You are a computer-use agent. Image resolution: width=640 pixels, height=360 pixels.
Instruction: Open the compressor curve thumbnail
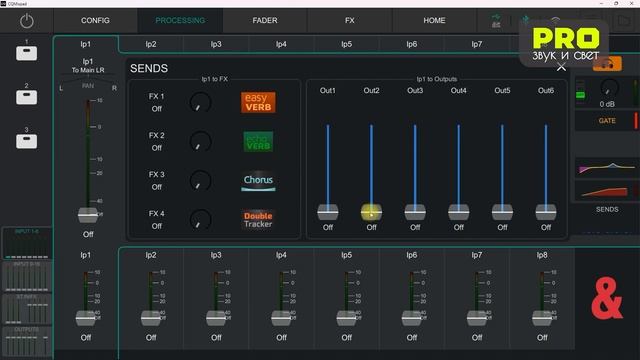click(x=607, y=191)
